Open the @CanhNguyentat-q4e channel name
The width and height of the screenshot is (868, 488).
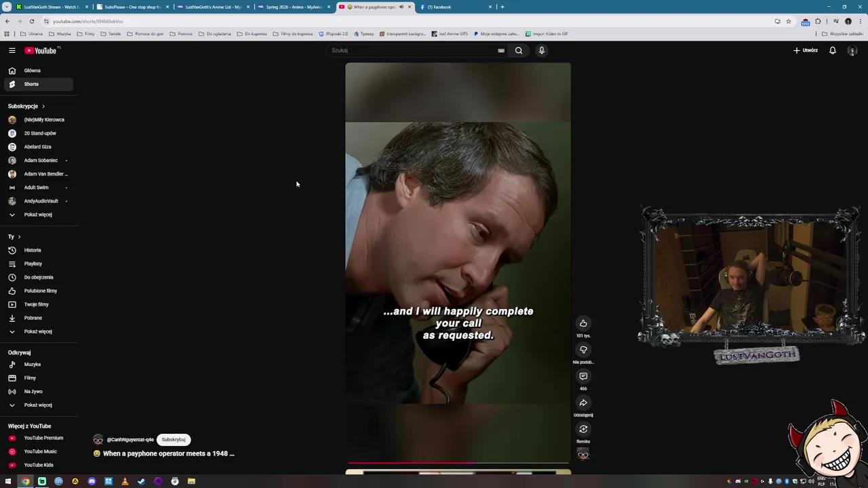[130, 440]
